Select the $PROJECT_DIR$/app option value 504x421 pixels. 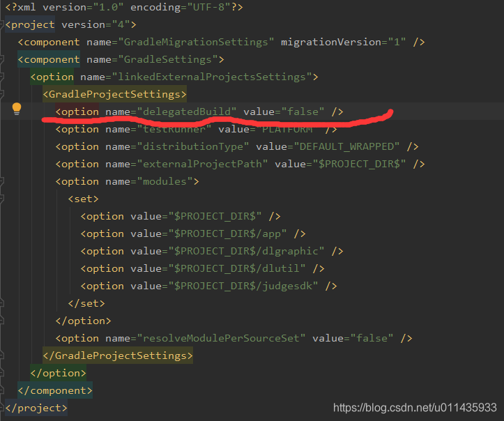coord(227,234)
